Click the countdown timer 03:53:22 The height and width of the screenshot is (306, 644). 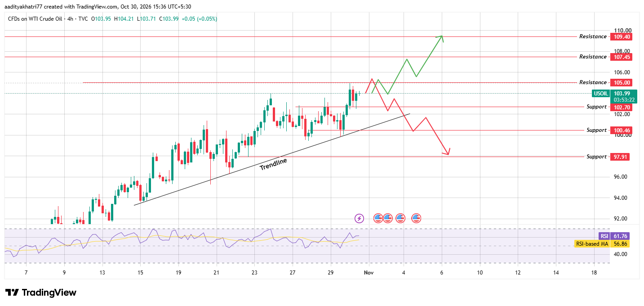coord(624,99)
